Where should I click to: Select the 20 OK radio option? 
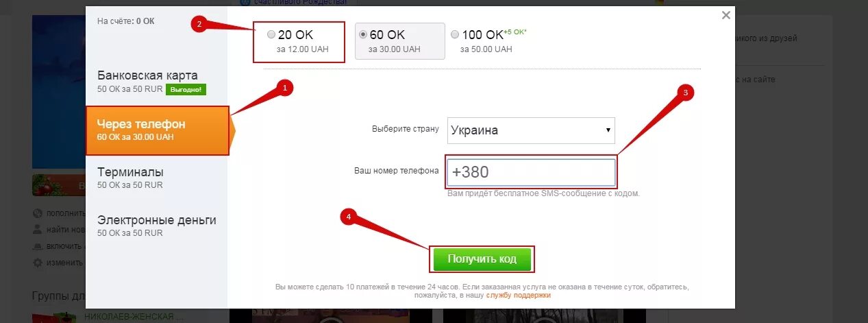coord(271,34)
